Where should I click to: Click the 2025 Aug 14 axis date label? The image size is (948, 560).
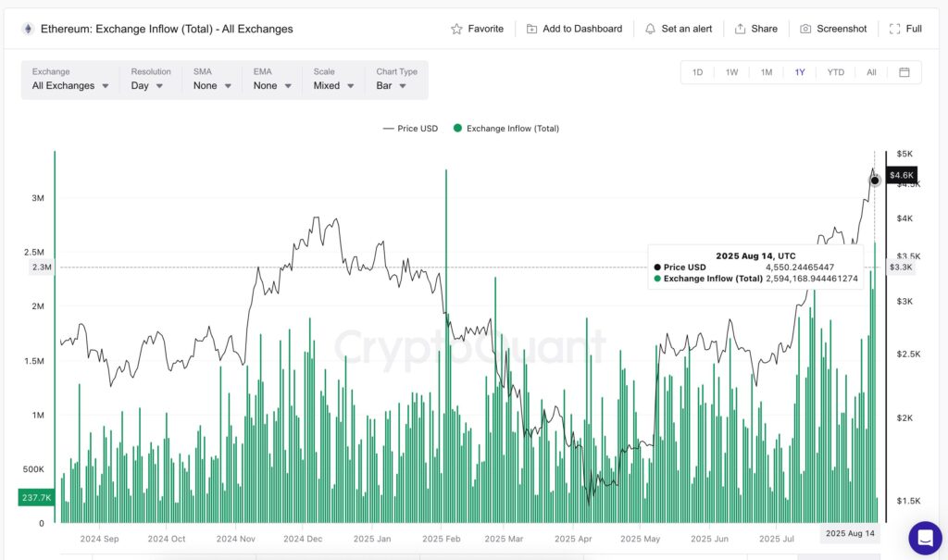850,533
